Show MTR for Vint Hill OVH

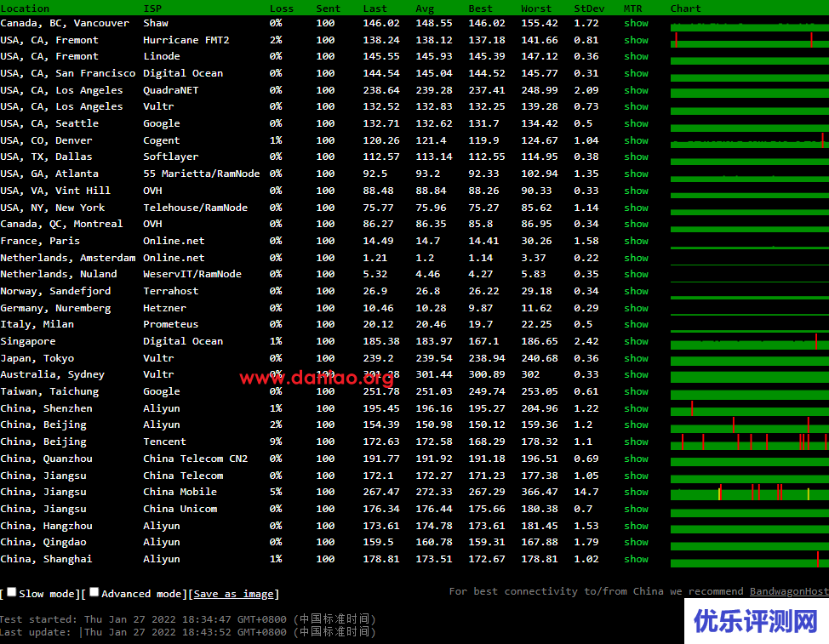click(x=636, y=191)
